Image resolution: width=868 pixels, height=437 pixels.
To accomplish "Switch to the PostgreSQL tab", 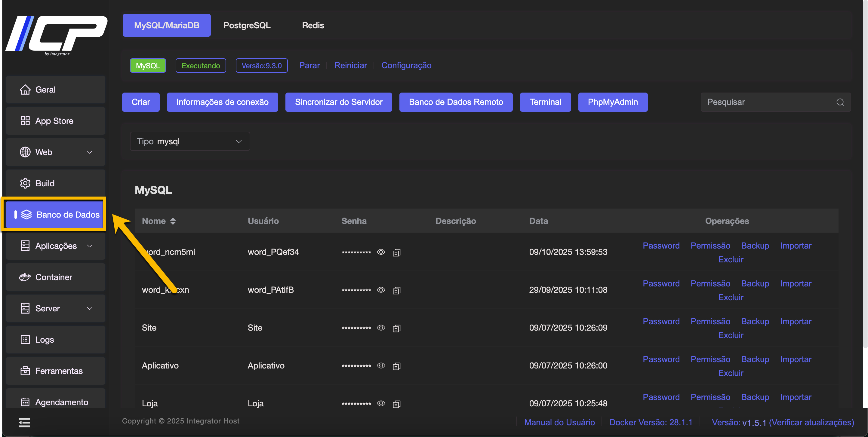I will point(247,25).
